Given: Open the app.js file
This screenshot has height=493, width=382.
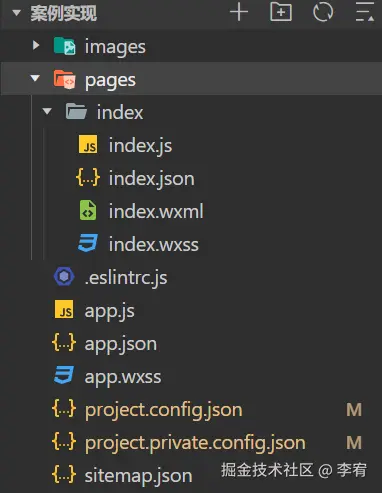Looking at the screenshot, I should tap(110, 311).
